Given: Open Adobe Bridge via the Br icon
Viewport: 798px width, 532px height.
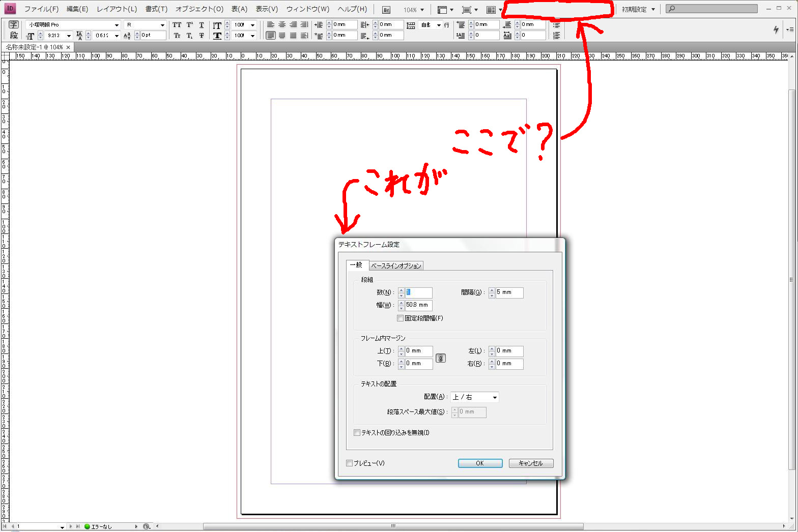Looking at the screenshot, I should (386, 10).
